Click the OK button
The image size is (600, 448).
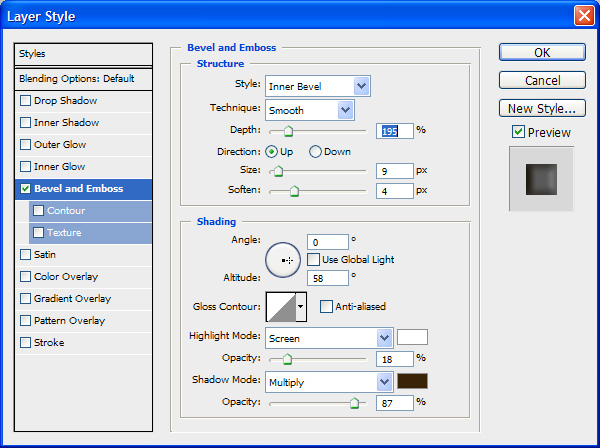(x=541, y=52)
